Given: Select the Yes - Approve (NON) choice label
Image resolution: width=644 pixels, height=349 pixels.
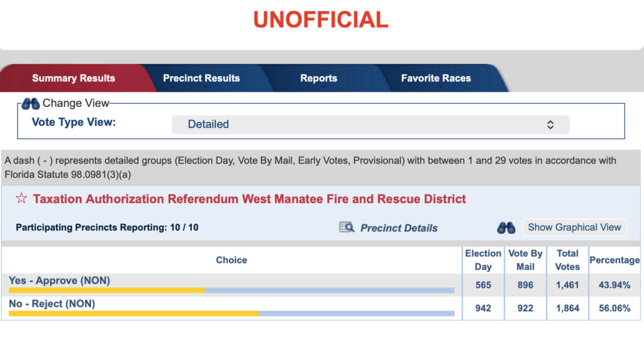Looking at the screenshot, I should 59,280.
